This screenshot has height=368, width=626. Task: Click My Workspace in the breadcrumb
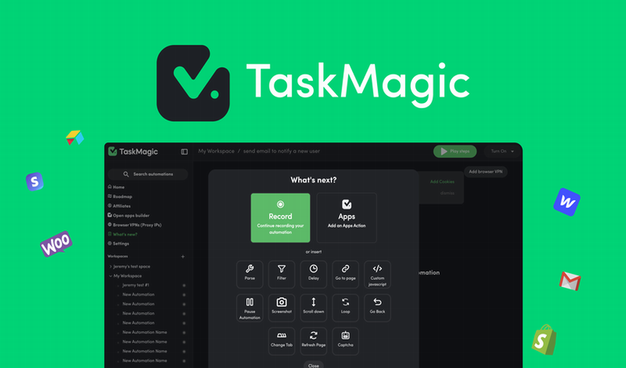coord(216,151)
